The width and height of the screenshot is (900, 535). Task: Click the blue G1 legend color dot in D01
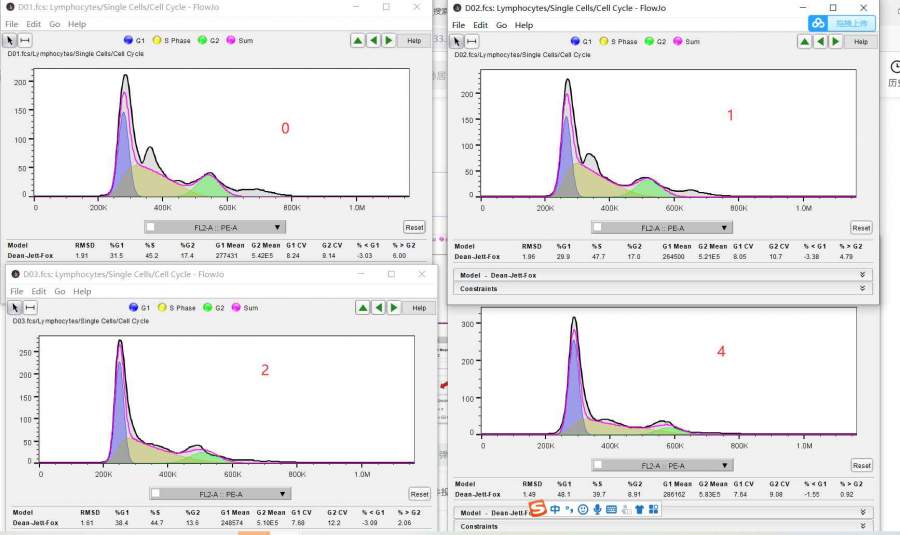click(x=128, y=41)
